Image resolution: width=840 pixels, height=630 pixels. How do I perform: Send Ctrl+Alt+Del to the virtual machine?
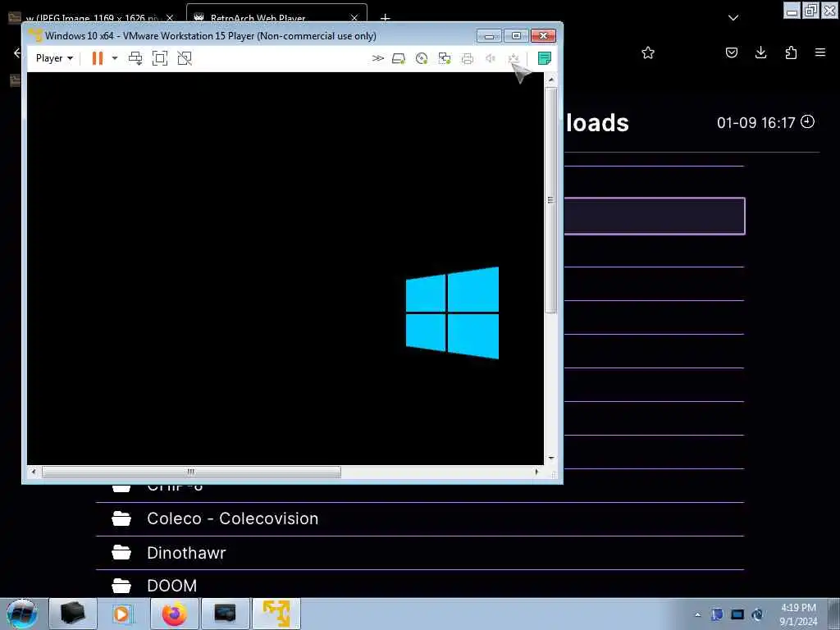tap(135, 58)
